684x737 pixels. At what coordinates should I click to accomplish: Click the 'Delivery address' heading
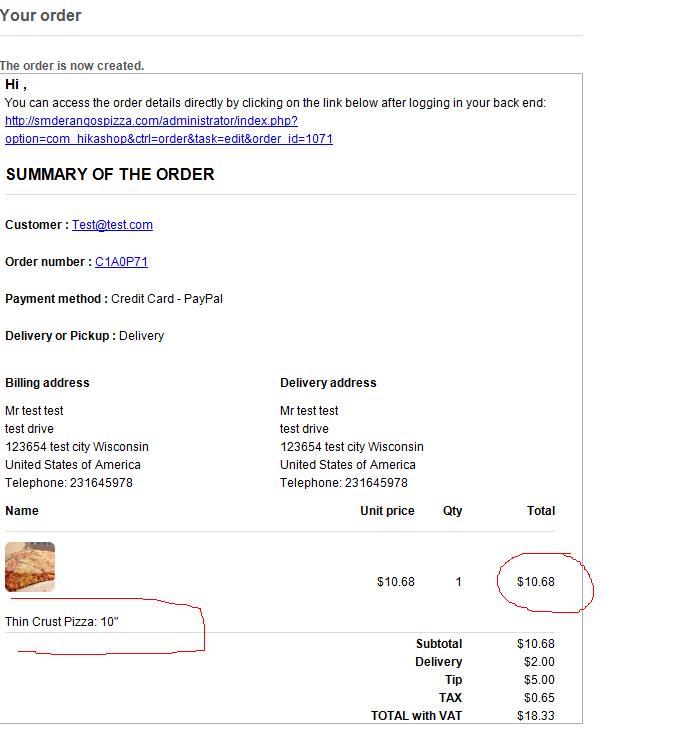(328, 383)
